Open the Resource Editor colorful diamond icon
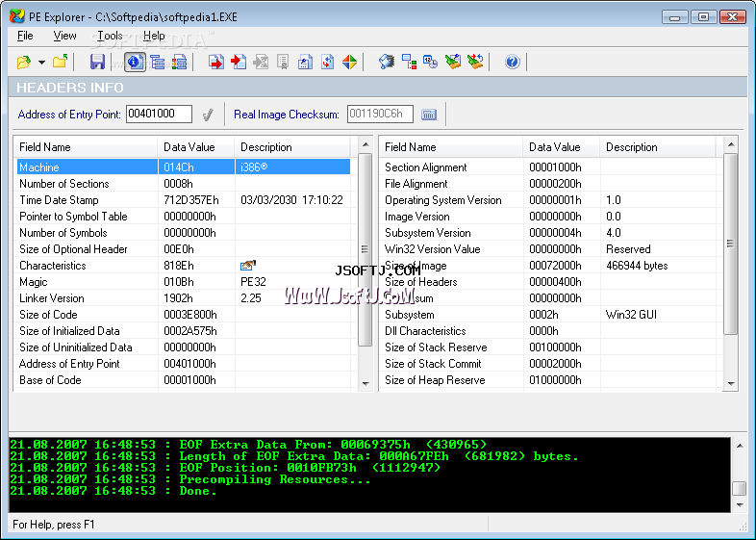Viewport: 756px width, 540px height. [x=349, y=63]
